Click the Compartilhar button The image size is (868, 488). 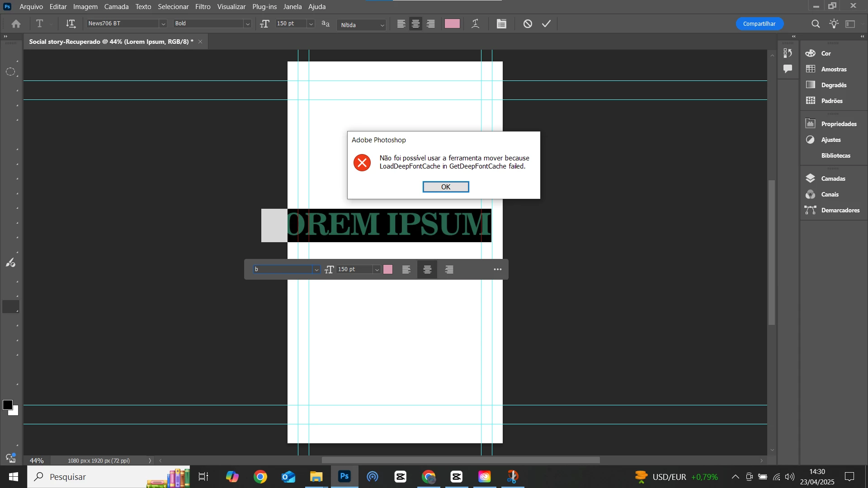tap(759, 23)
